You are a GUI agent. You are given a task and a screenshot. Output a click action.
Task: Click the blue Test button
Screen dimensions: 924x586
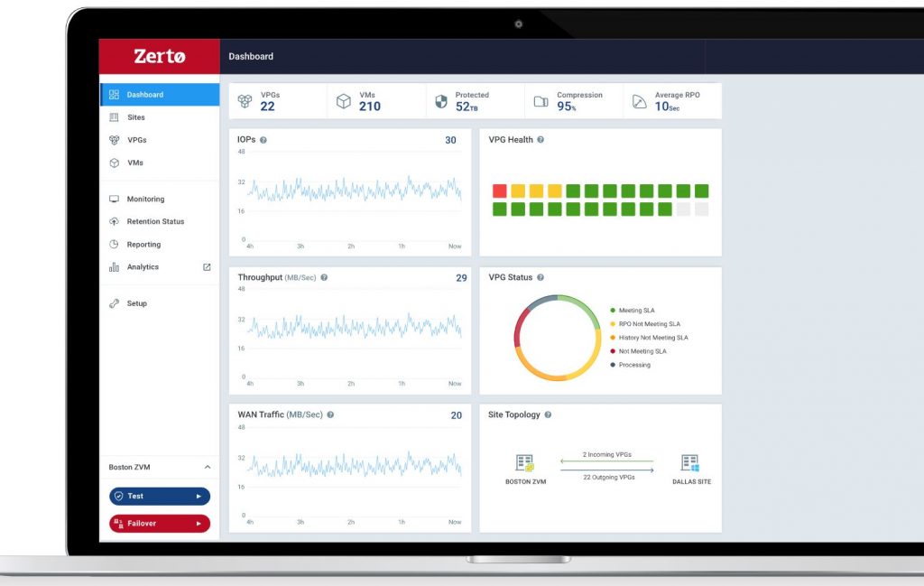[x=160, y=497]
